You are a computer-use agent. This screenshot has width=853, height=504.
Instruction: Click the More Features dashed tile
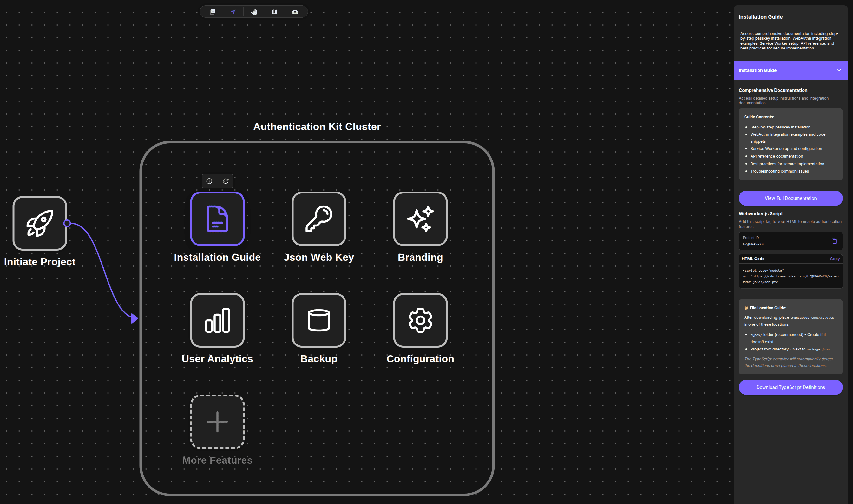pyautogui.click(x=217, y=422)
